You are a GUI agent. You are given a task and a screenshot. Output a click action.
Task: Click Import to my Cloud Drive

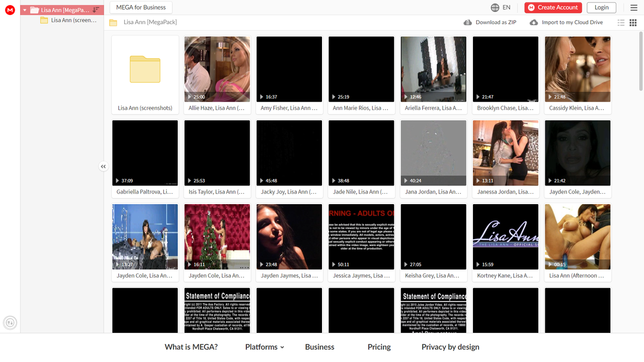coord(567,22)
